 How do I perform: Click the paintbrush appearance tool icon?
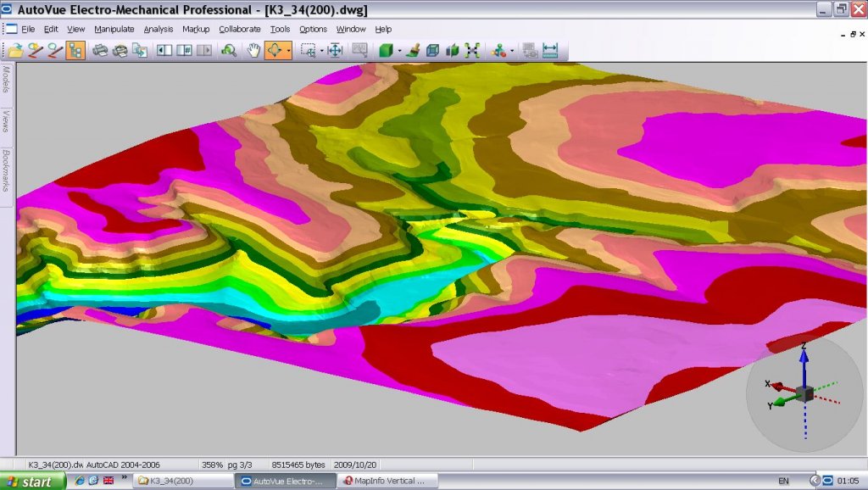413,50
